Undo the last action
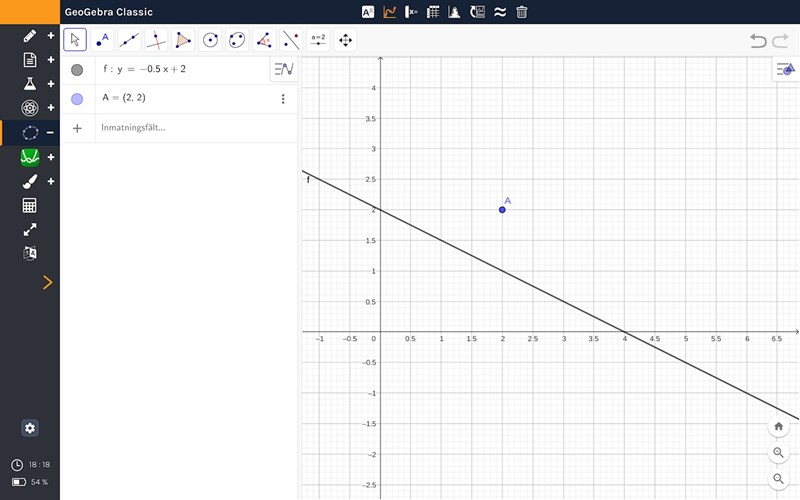800x500 pixels. click(758, 41)
